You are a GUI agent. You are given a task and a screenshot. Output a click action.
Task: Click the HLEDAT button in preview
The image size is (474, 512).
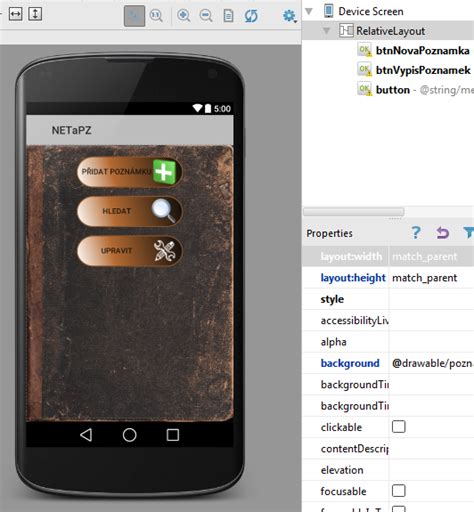[x=130, y=211]
